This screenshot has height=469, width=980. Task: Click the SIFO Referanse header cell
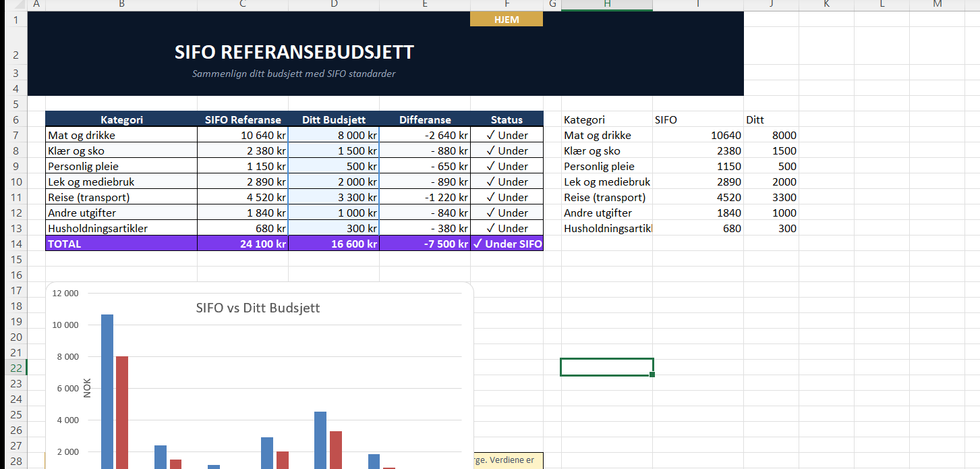[x=242, y=119]
